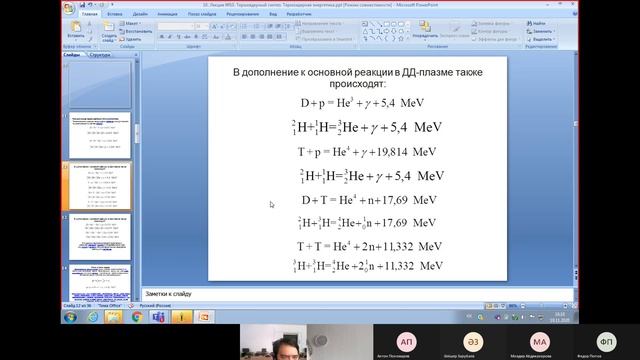640x360 pixels.
Task: Open the Дизайн ribbon tab
Action: (140, 14)
